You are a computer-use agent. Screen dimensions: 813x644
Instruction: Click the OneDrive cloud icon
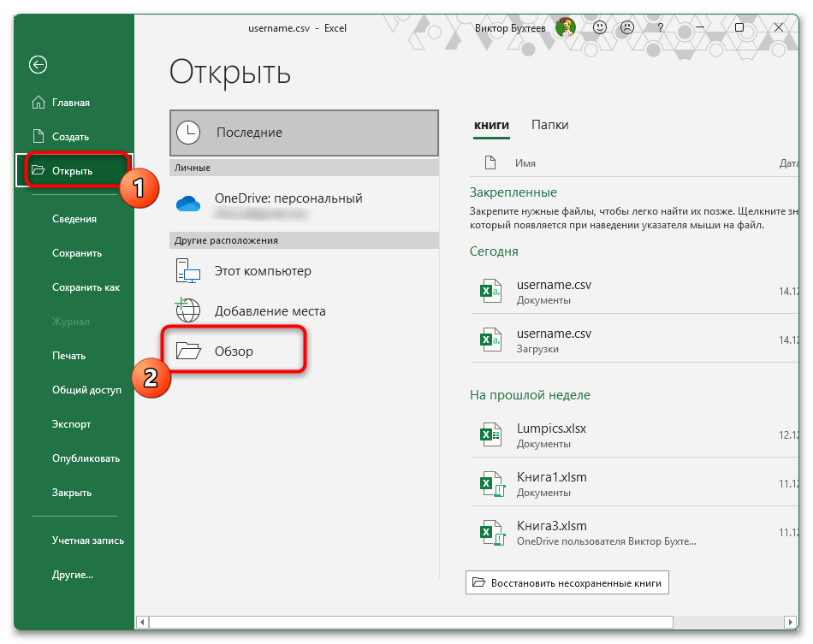(188, 204)
